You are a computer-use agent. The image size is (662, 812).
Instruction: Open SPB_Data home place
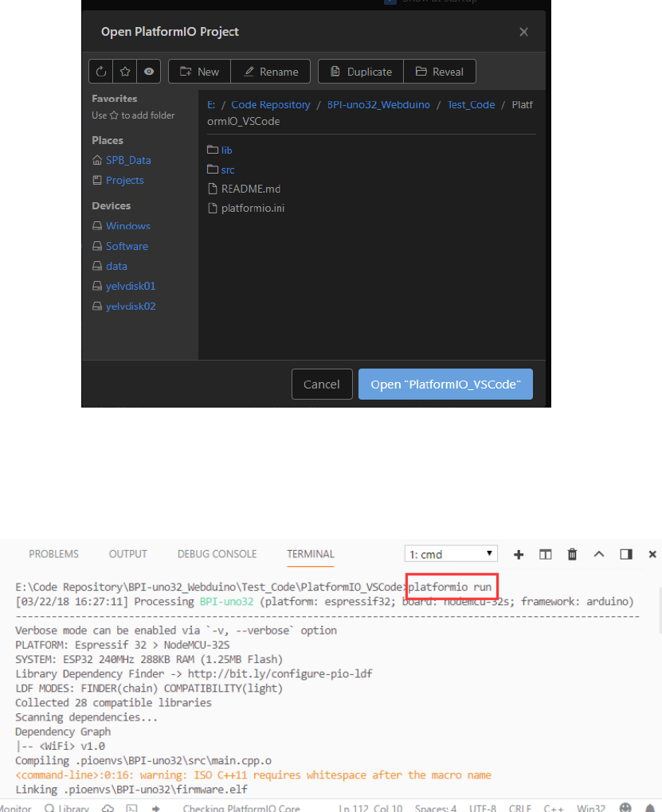(x=128, y=161)
